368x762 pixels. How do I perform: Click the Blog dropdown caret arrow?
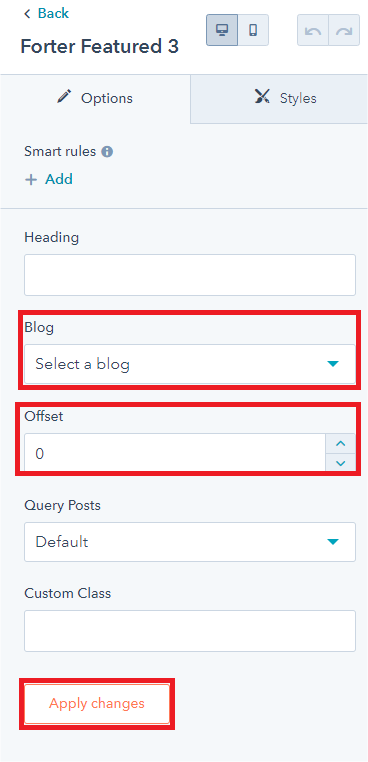[x=333, y=364]
